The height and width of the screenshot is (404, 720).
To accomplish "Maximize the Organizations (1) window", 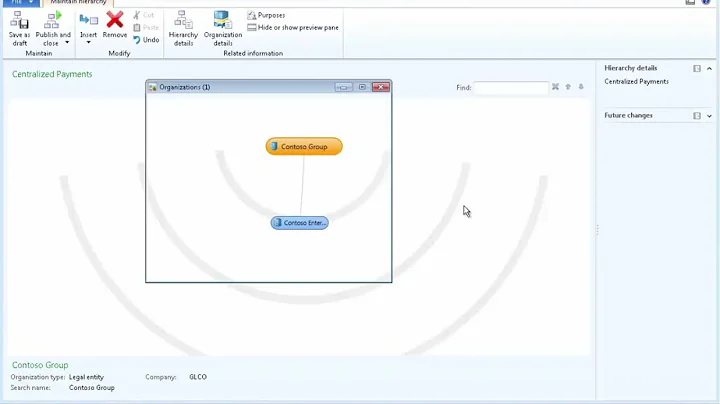I will click(362, 87).
